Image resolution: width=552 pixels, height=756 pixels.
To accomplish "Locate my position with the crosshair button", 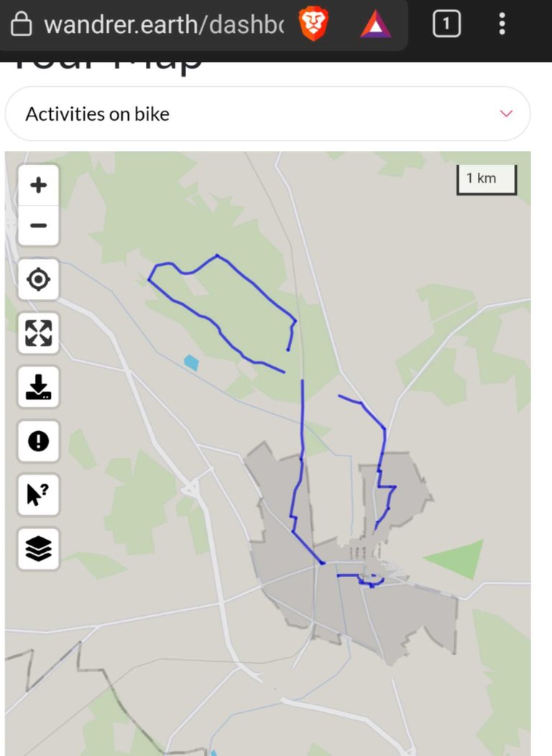I will pyautogui.click(x=39, y=280).
